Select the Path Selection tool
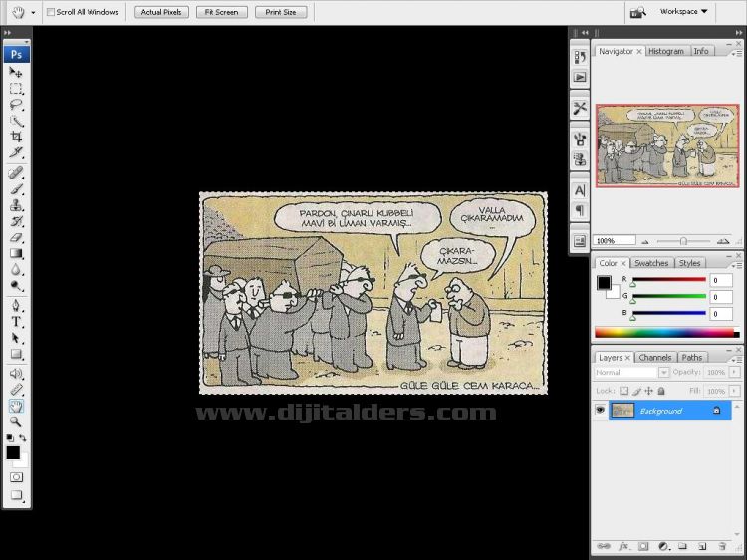The height and width of the screenshot is (560, 747). point(16,338)
